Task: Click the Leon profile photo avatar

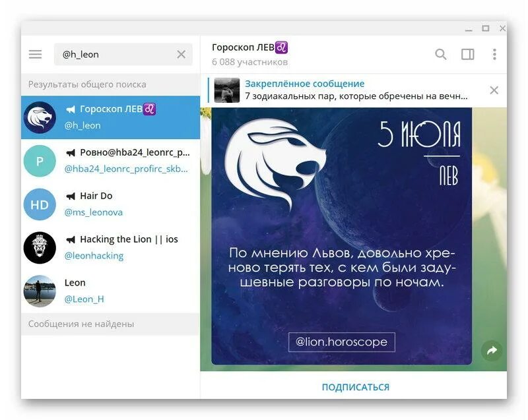Action: coord(40,291)
